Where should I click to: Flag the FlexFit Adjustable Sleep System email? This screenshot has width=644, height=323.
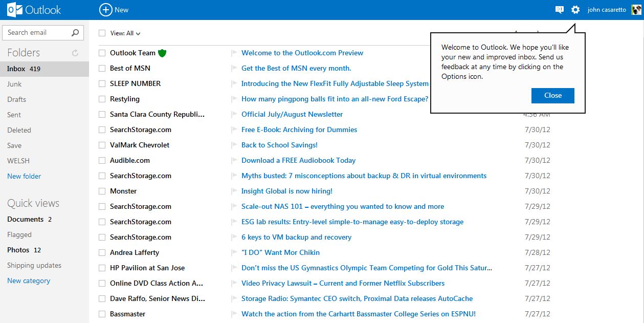pos(234,83)
